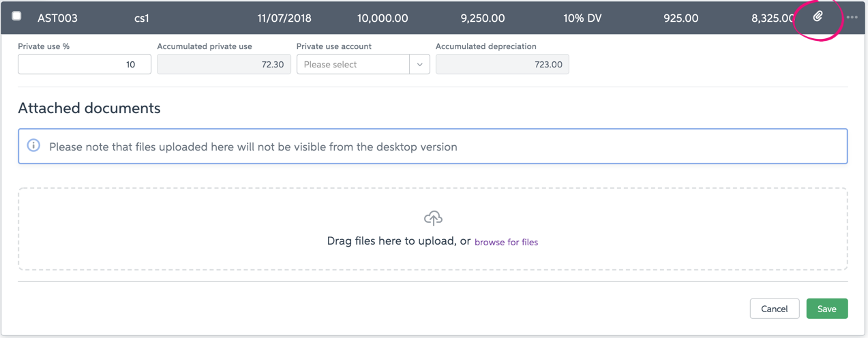Save the asset changes
The image size is (868, 338).
click(827, 309)
